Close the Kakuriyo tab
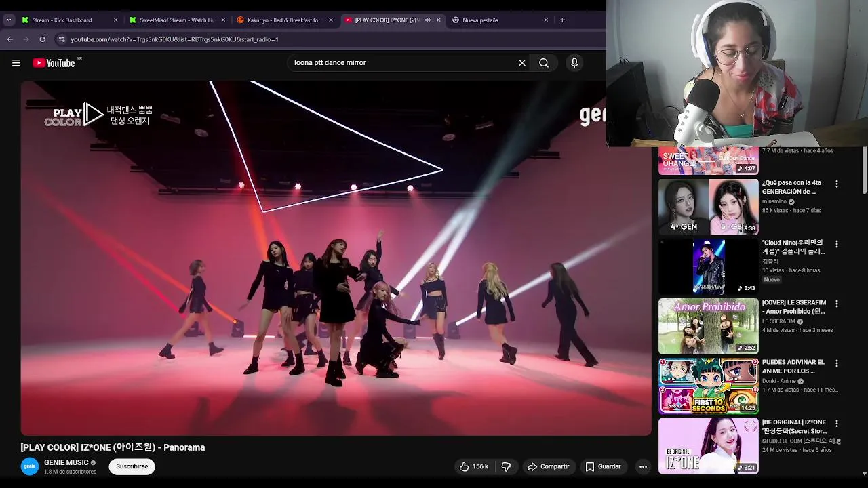 [330, 20]
